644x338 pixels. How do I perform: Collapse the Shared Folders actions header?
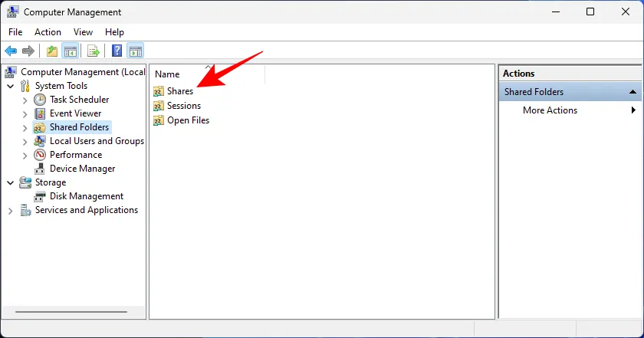tap(632, 92)
